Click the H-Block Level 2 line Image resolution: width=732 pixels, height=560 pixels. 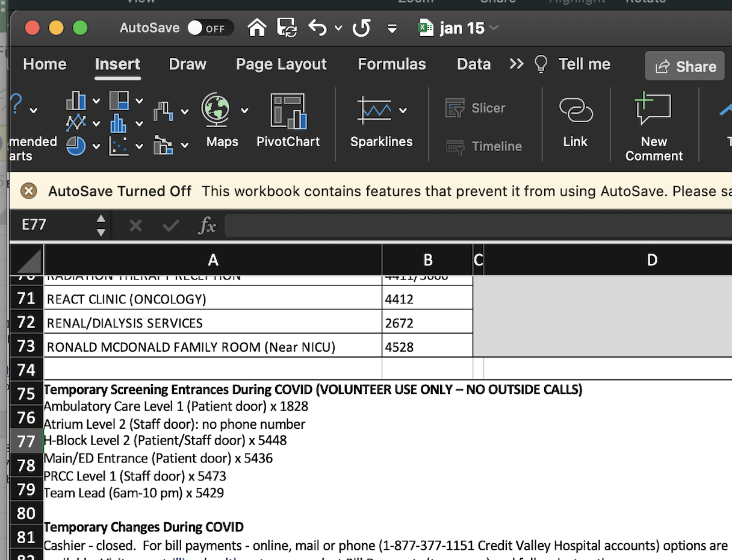(x=166, y=441)
